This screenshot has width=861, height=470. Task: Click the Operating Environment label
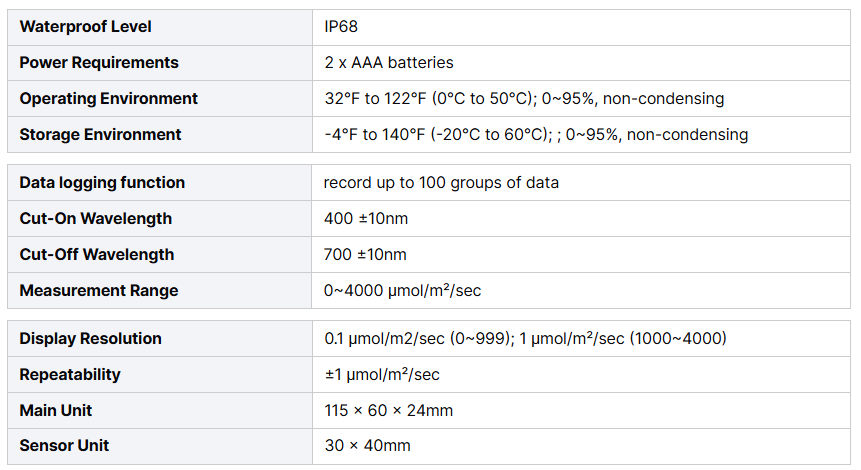pyautogui.click(x=109, y=99)
